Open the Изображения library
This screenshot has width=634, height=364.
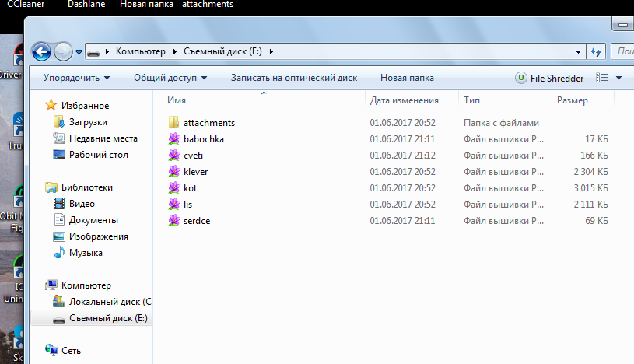98,236
